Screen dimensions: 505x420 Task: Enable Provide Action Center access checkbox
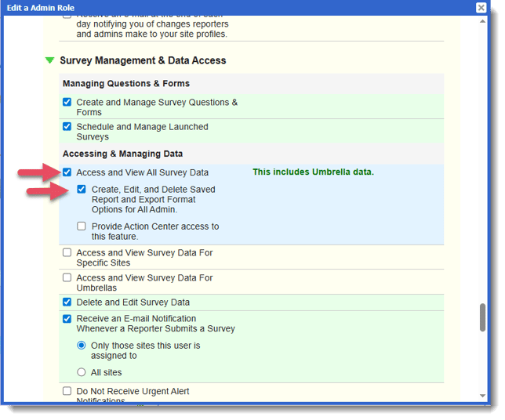(82, 226)
